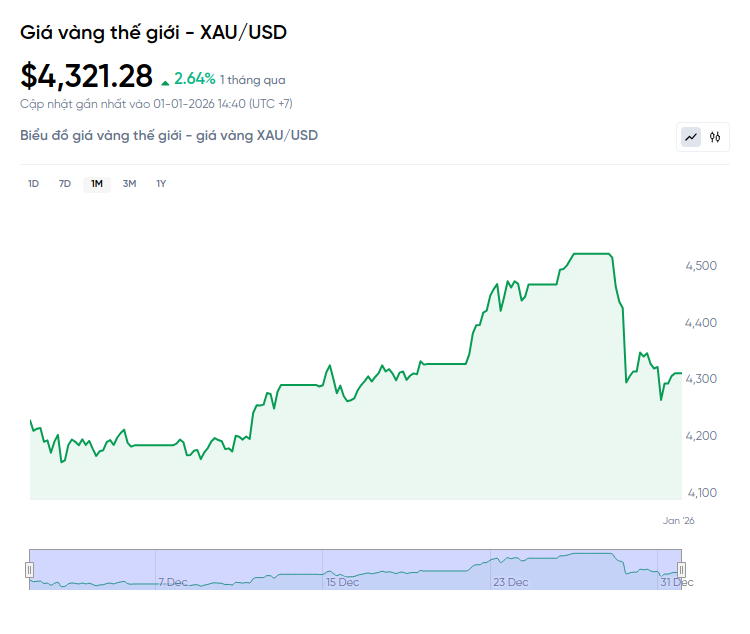Click the 2.64% change percentage

pyautogui.click(x=195, y=78)
